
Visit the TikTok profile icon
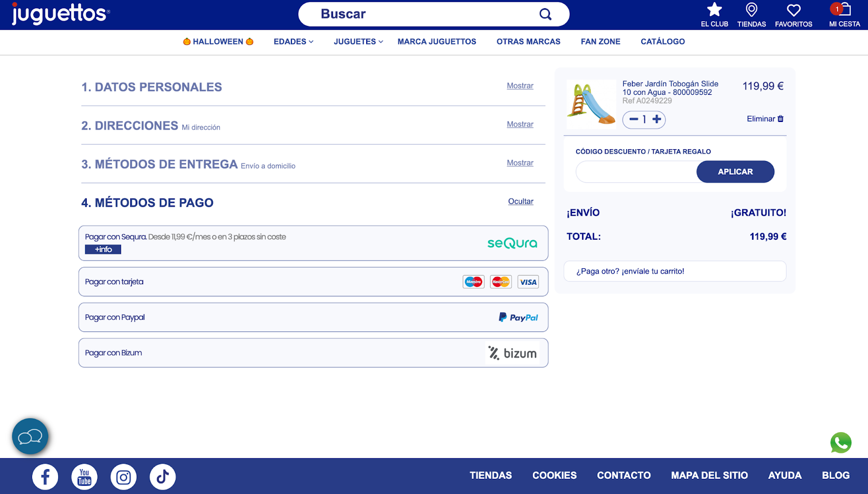(x=162, y=477)
